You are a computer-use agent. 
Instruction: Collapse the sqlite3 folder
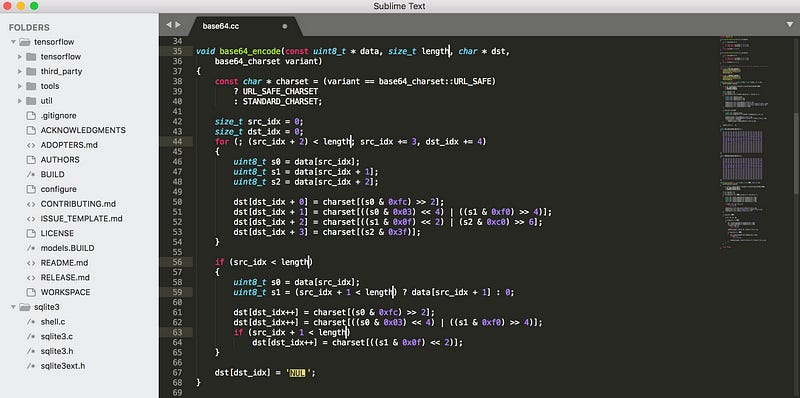(x=13, y=307)
